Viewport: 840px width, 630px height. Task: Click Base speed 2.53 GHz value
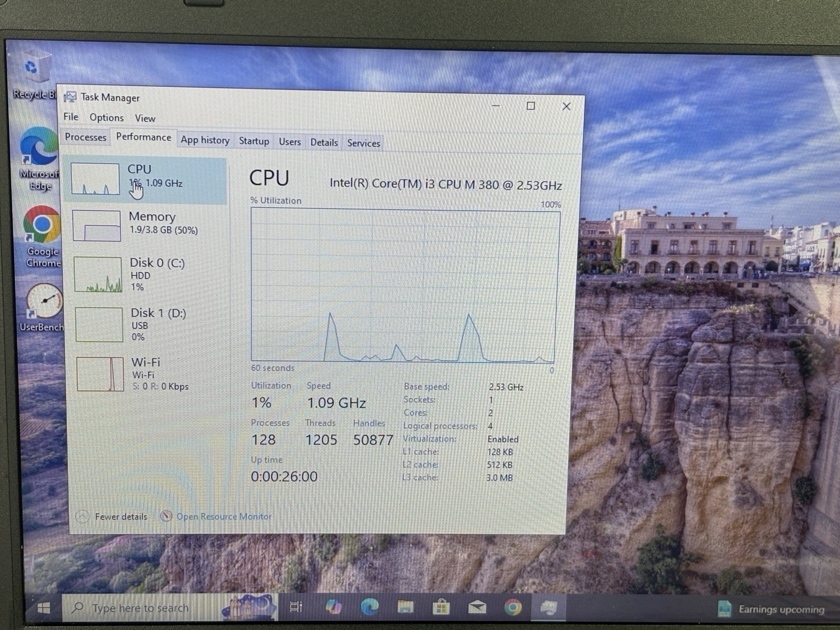[506, 387]
